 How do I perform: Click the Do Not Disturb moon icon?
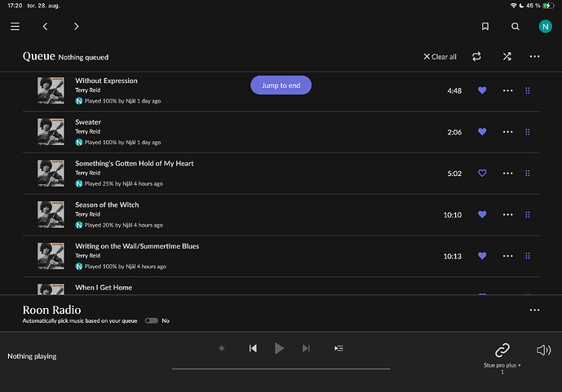pos(521,6)
